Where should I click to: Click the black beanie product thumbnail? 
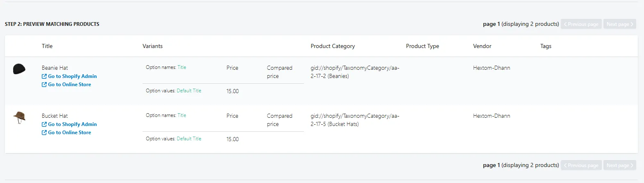click(19, 69)
